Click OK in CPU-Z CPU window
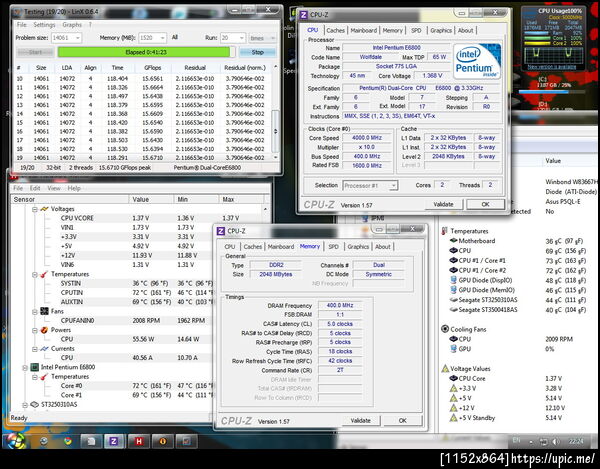The height and width of the screenshot is (469, 600). [486, 204]
